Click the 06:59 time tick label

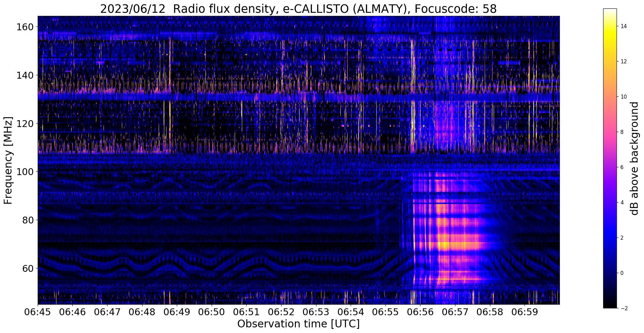click(525, 312)
